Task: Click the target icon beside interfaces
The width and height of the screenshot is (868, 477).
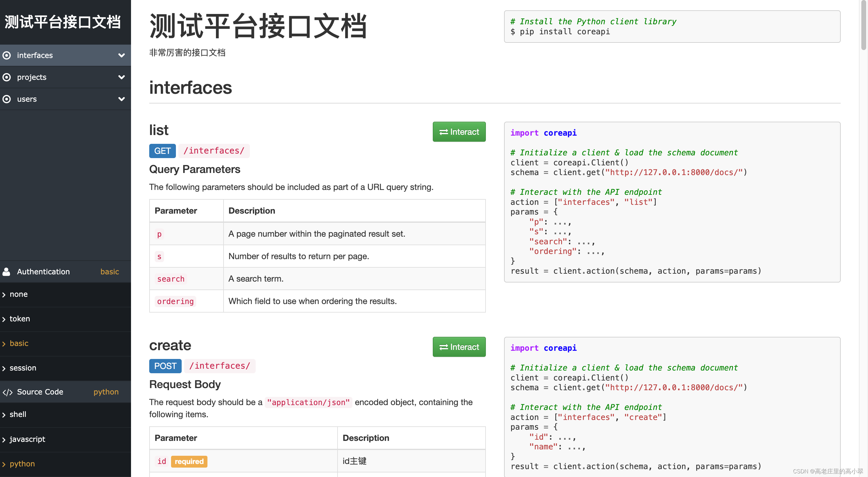Action: pos(7,55)
